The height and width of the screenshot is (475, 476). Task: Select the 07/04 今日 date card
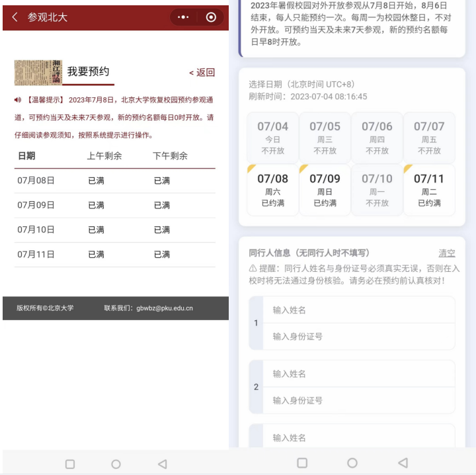click(273, 138)
